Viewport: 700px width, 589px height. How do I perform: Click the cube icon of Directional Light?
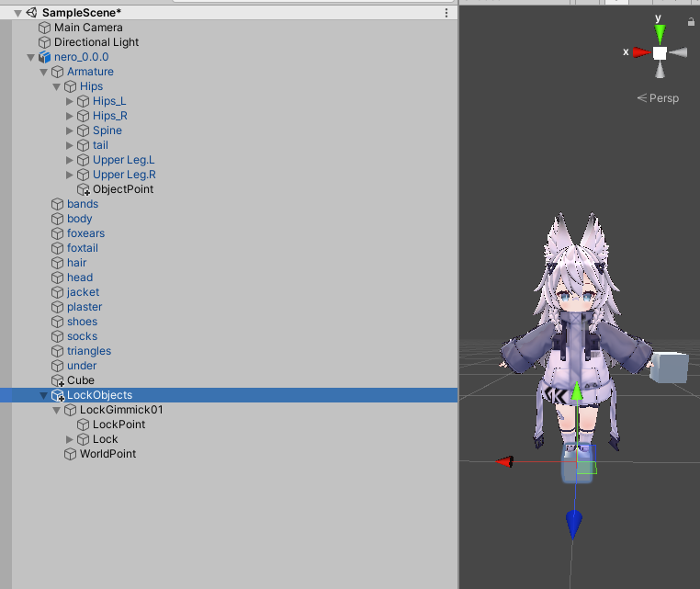point(44,42)
